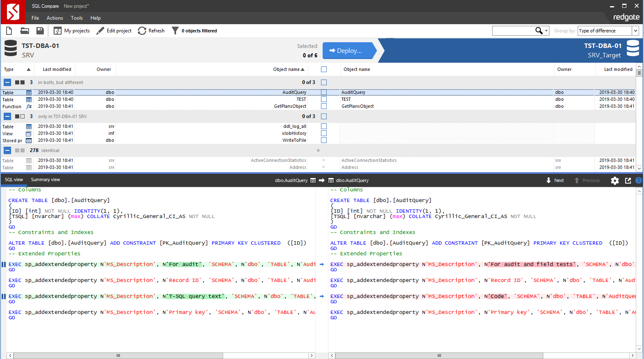Open the Actions menu
This screenshot has width=644, height=359.
pos(55,18)
